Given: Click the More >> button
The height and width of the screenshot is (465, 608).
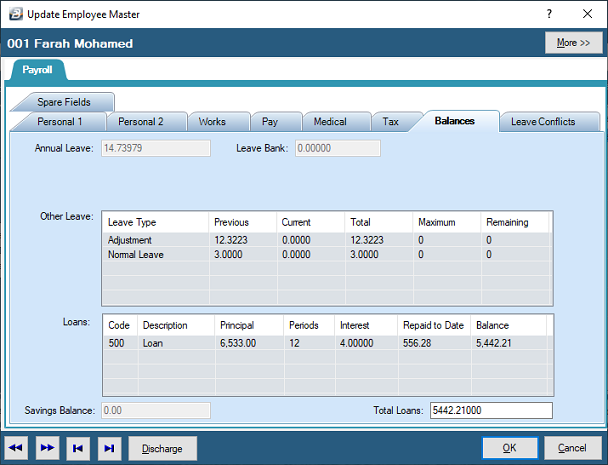Looking at the screenshot, I should point(573,43).
